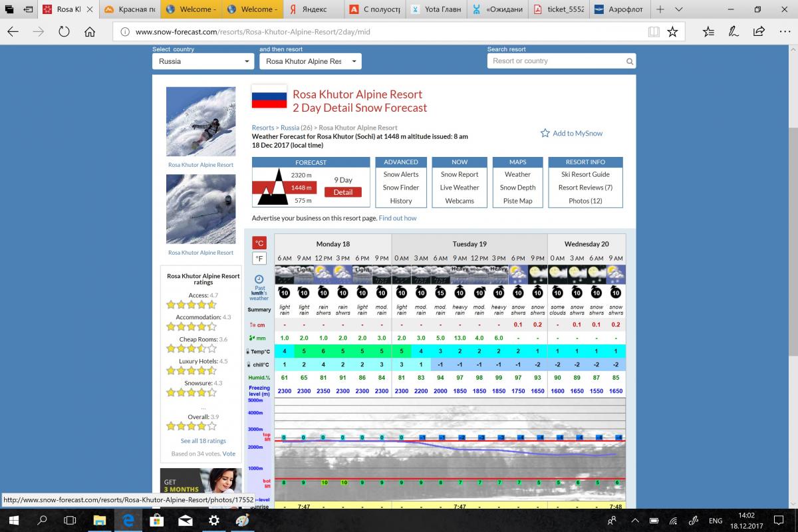Click the Add to MySnow star icon
This screenshot has width=798, height=532.
(x=545, y=133)
